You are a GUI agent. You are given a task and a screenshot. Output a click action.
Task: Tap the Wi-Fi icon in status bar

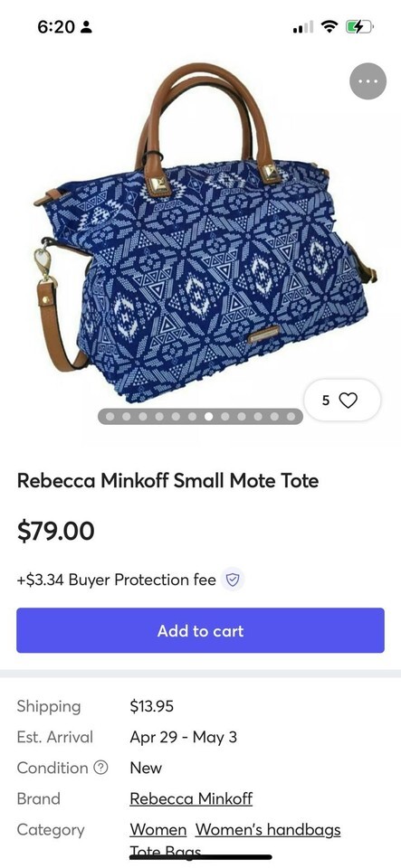click(x=330, y=26)
